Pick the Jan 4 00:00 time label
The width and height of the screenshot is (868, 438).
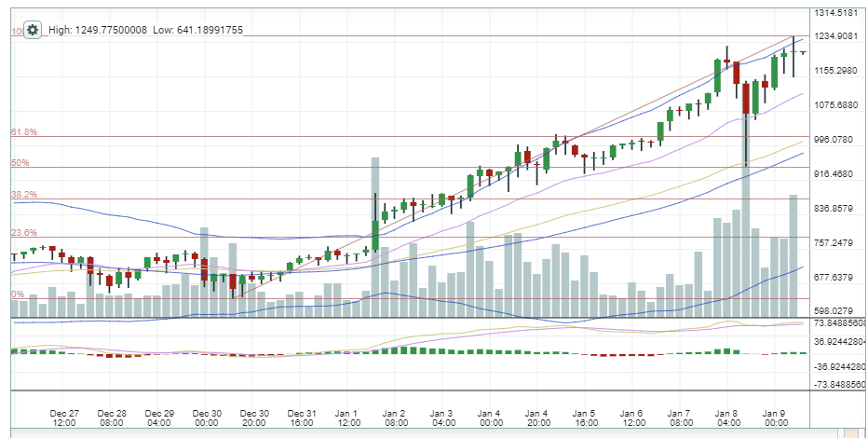point(490,418)
